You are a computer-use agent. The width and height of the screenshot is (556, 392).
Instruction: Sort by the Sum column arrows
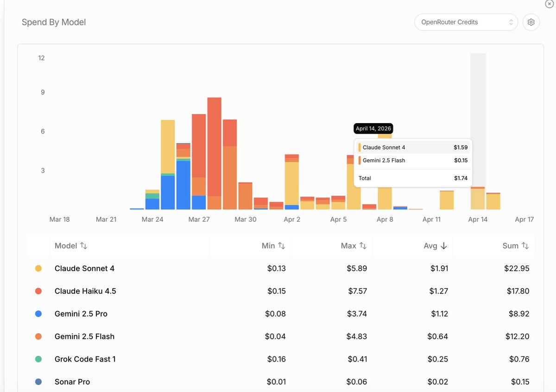525,246
